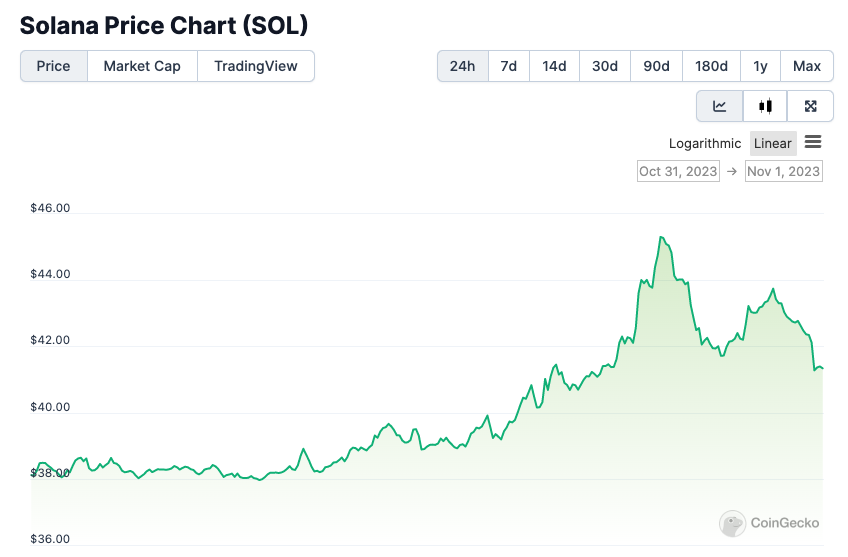Click the CoinGecko logo watermark
Image resolution: width=848 pixels, height=557 pixels.
(x=770, y=522)
